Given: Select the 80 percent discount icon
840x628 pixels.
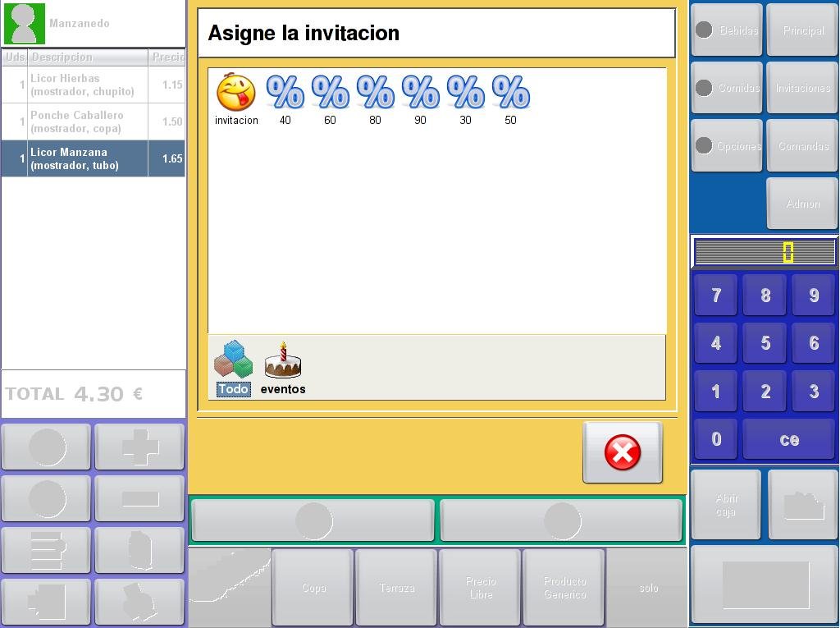Looking at the screenshot, I should coord(375,93).
